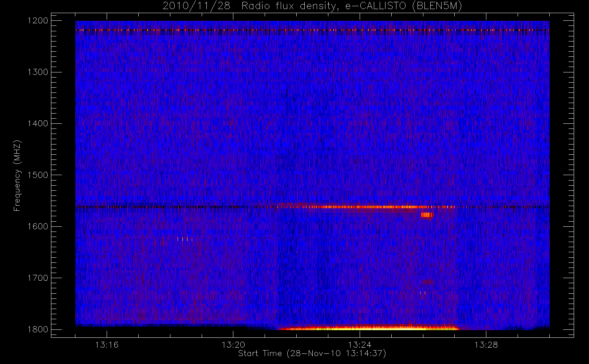Viewport: 589px width, 364px height.
Task: Click the white spikes near 1625 MHz
Action: point(185,239)
